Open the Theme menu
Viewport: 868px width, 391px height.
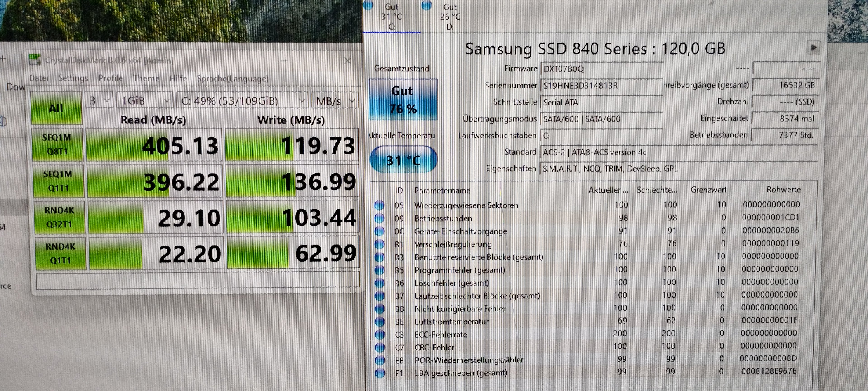pyautogui.click(x=146, y=78)
